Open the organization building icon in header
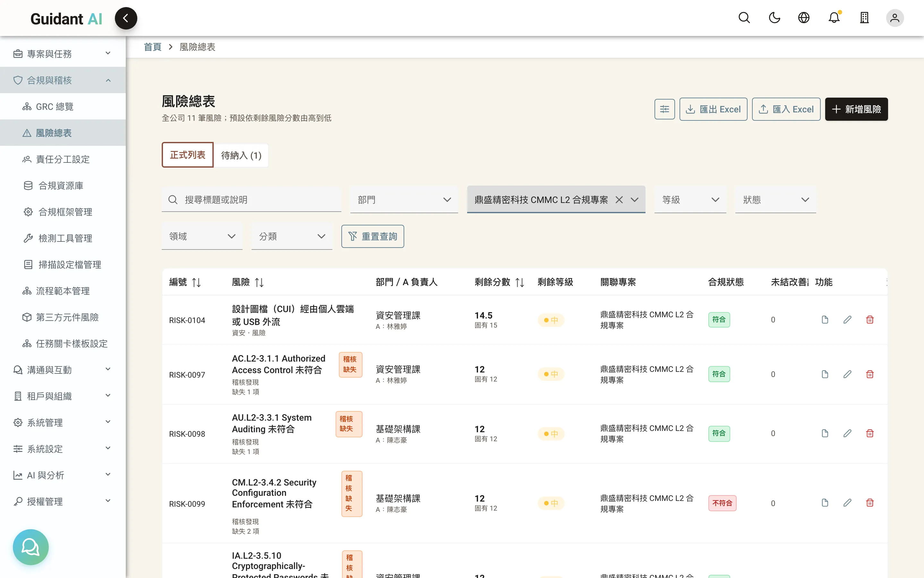 tap(864, 18)
